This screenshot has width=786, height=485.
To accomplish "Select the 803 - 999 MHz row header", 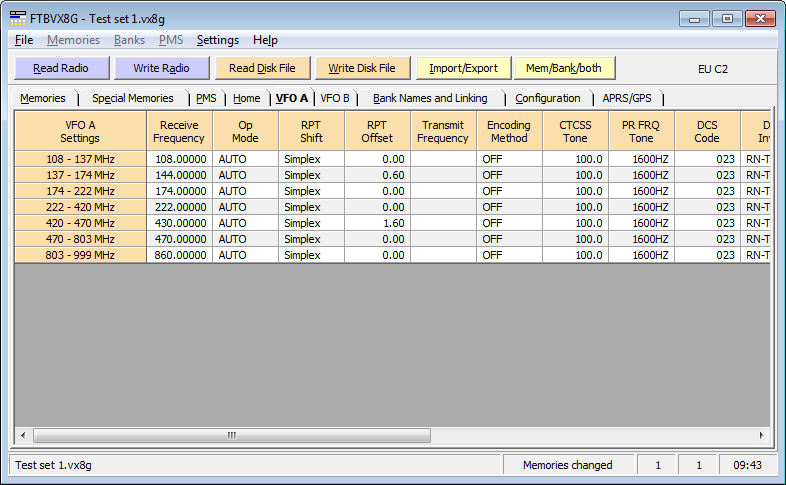I will coord(81,256).
